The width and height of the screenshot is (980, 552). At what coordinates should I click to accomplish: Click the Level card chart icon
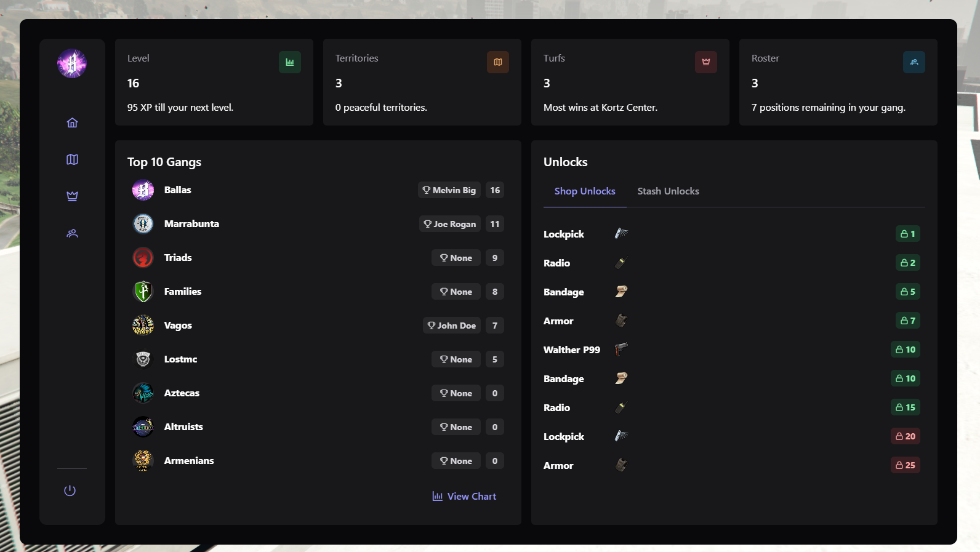(289, 62)
